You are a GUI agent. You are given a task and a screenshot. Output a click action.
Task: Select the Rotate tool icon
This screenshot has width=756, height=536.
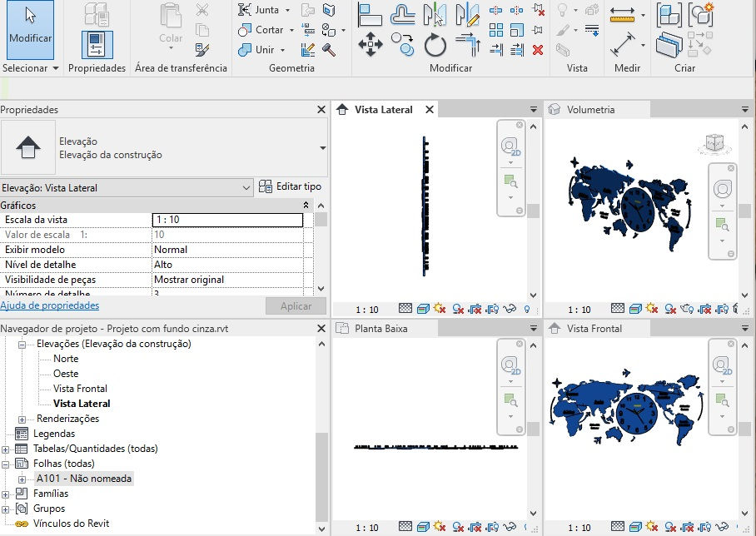coord(435,45)
